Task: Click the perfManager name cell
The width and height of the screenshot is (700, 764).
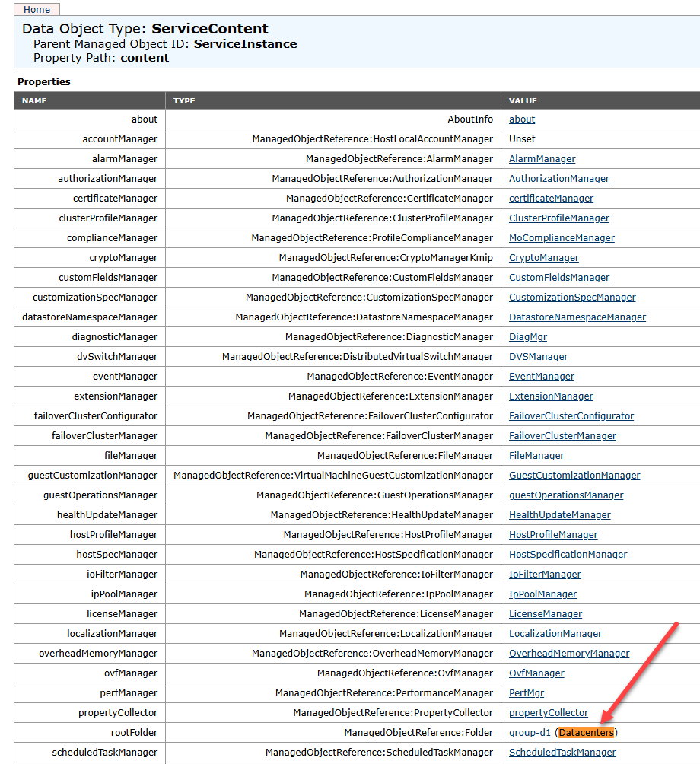Action: pyautogui.click(x=90, y=693)
